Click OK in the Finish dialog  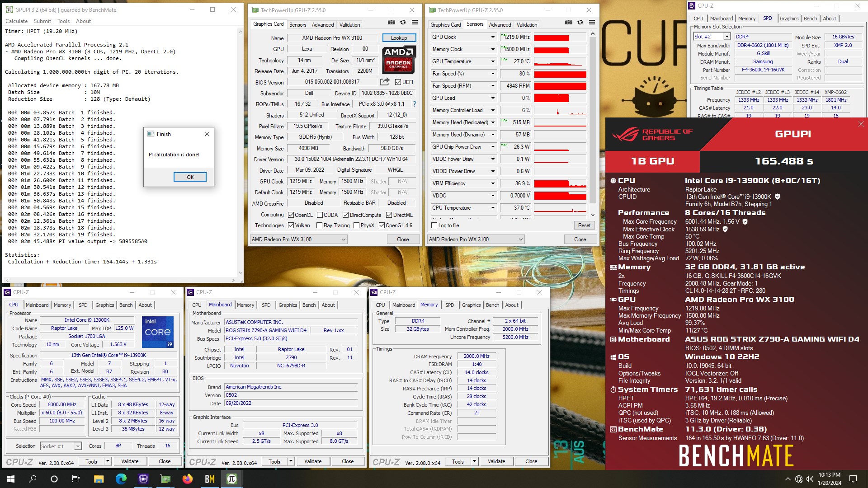[x=190, y=177]
